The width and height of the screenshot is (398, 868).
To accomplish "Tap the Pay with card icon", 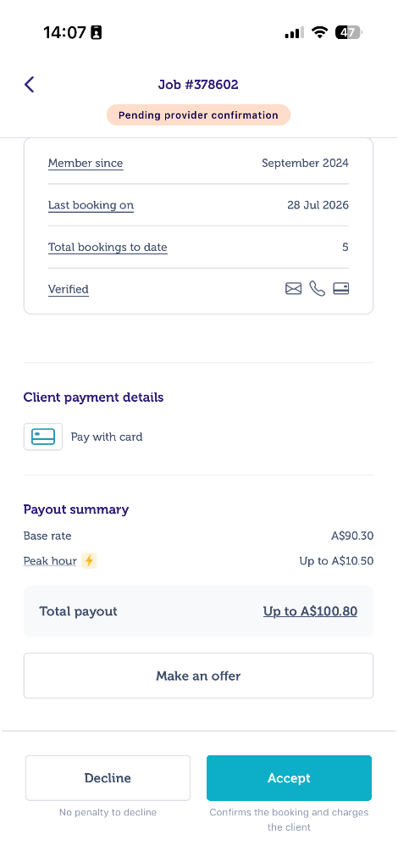I will (x=43, y=437).
